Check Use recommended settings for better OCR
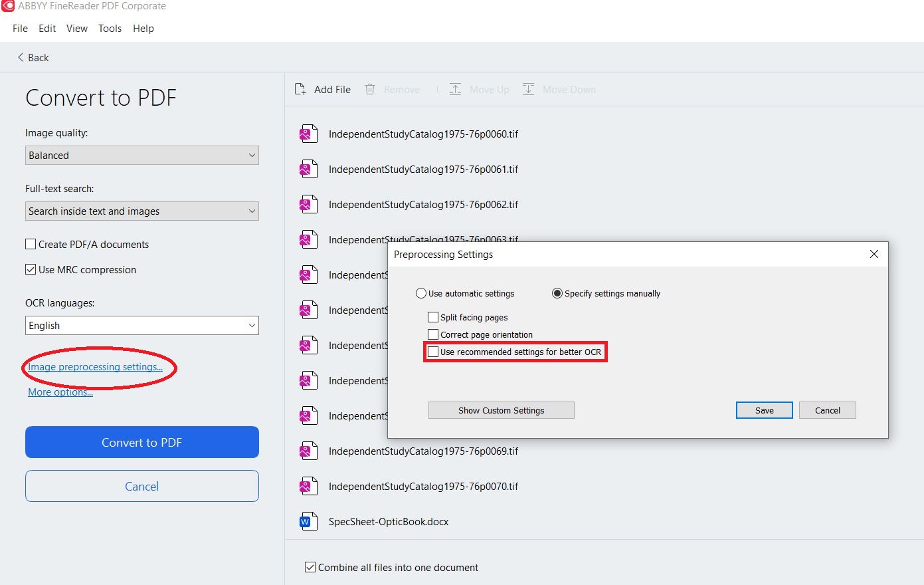This screenshot has width=924, height=585. coord(433,352)
